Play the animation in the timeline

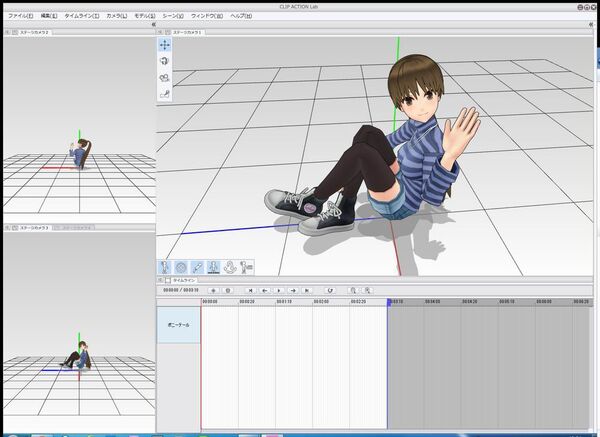click(x=279, y=290)
